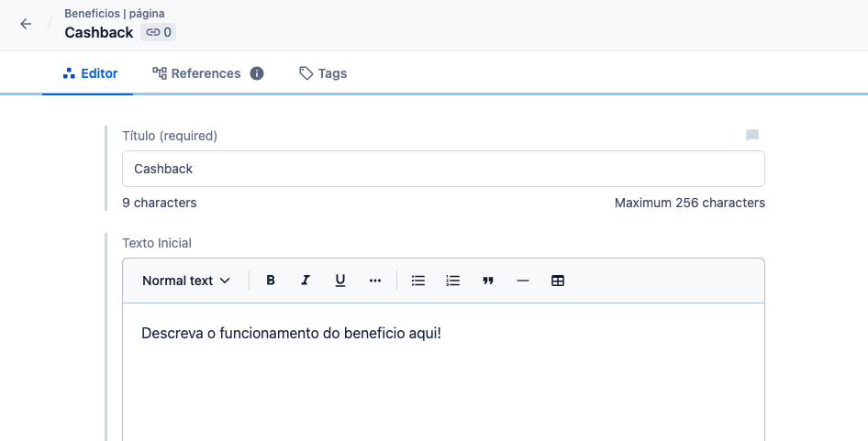Click into the Título input field

[x=443, y=169]
